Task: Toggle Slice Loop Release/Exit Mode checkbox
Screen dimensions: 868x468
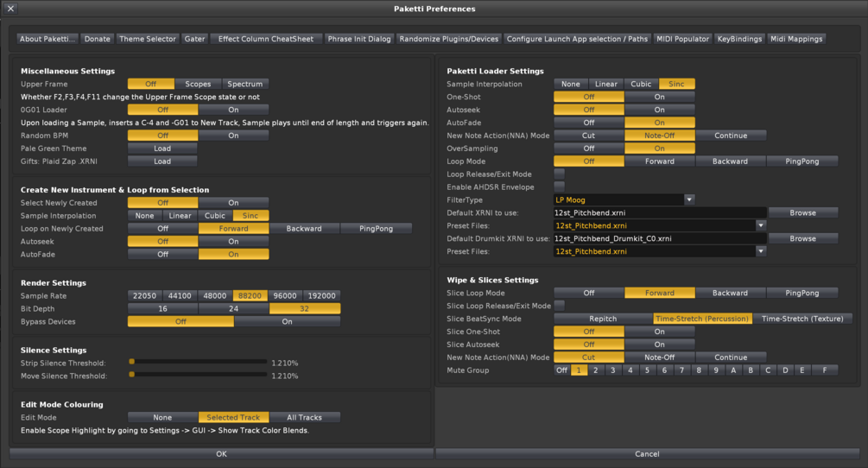Action: coord(559,306)
